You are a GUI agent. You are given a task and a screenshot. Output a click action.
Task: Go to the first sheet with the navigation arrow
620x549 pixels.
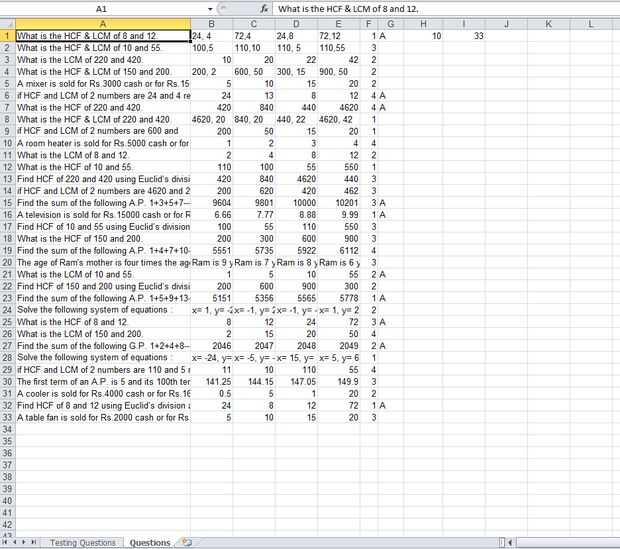point(5,542)
